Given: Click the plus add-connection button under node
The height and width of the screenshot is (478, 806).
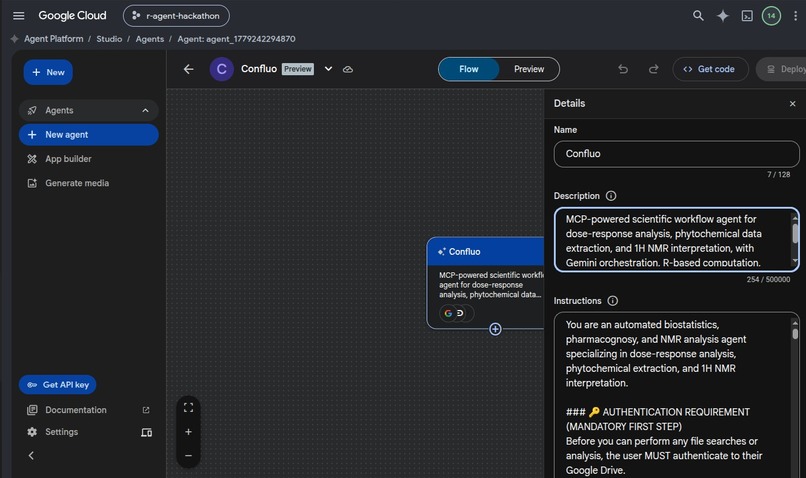Looking at the screenshot, I should pos(495,329).
